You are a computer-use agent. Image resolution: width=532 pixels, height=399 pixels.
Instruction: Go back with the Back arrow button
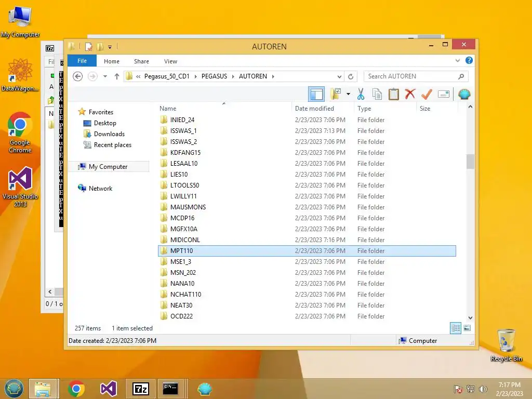[78, 76]
